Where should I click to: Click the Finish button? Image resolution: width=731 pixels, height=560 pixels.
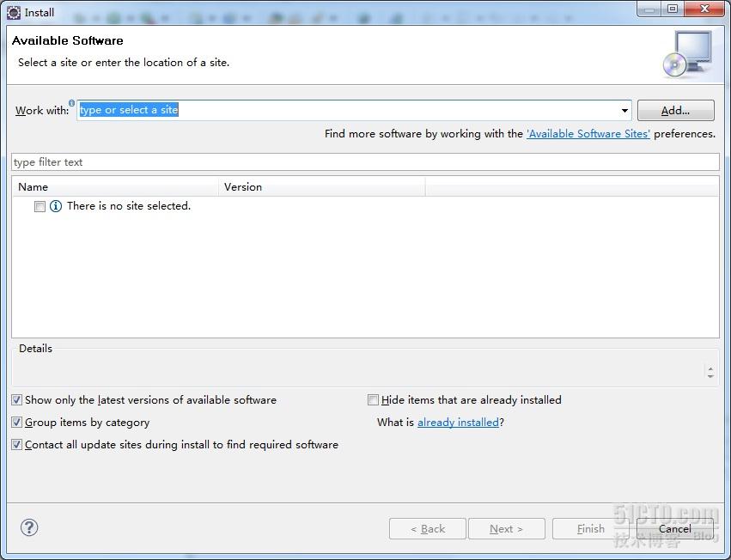tap(591, 529)
